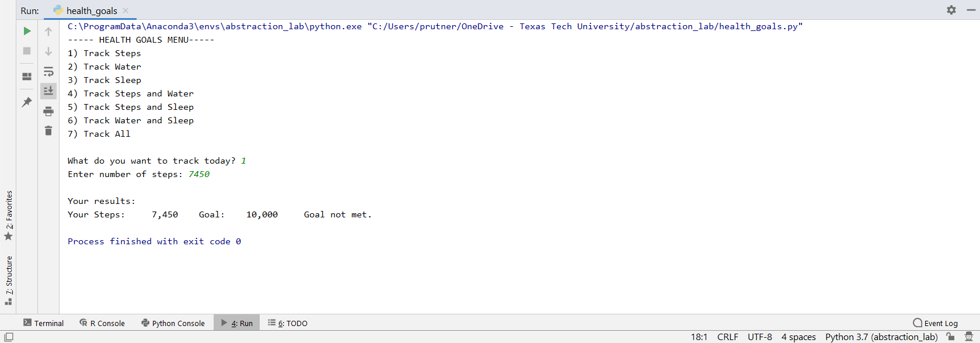
Task: Open Z: Structure side panel
Action: point(8,280)
